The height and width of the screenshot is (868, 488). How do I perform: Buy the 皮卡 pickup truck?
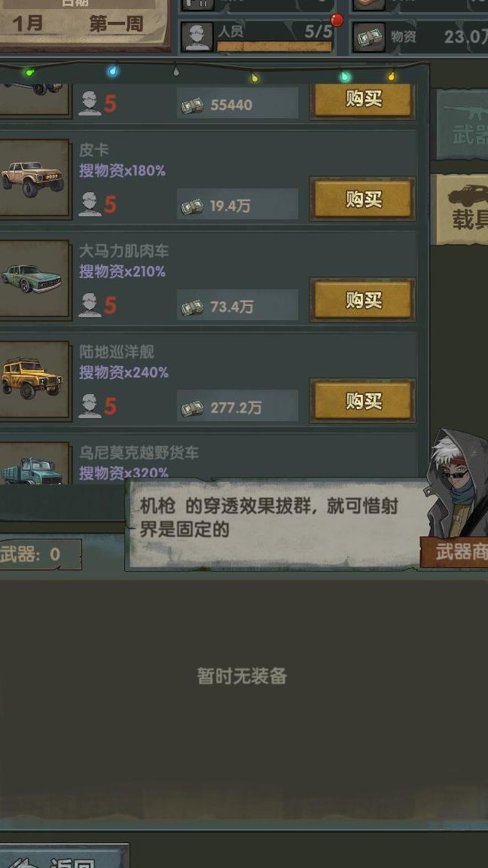pos(363,199)
